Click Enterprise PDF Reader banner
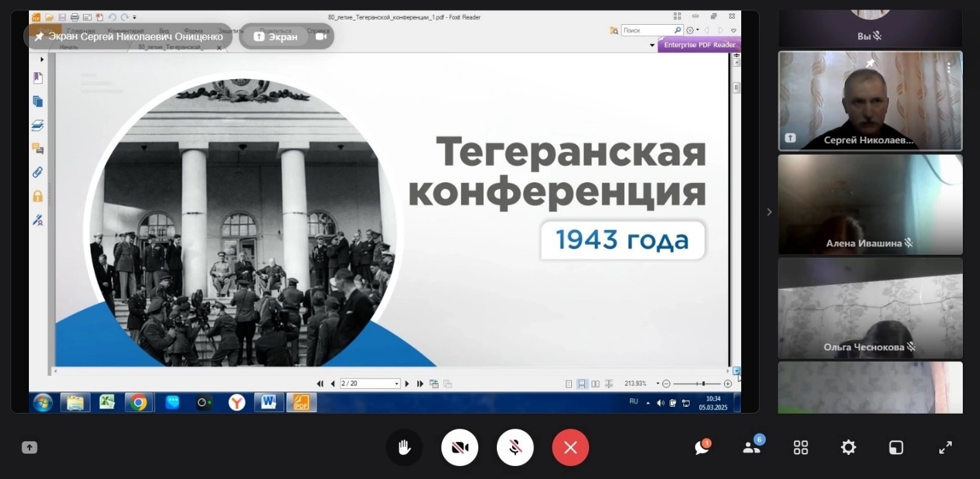980x479 pixels. [x=699, y=45]
